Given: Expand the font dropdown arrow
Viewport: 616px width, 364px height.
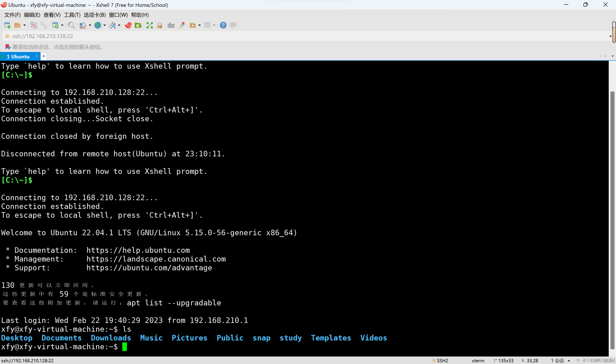Looking at the screenshot, I should pos(119,25).
